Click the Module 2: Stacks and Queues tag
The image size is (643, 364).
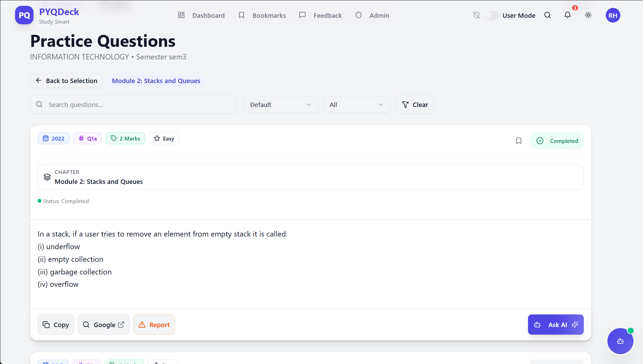tap(156, 81)
